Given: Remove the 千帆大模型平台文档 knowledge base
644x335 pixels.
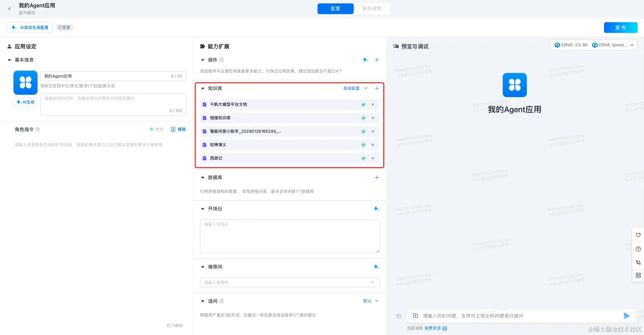Looking at the screenshot, I should point(373,104).
